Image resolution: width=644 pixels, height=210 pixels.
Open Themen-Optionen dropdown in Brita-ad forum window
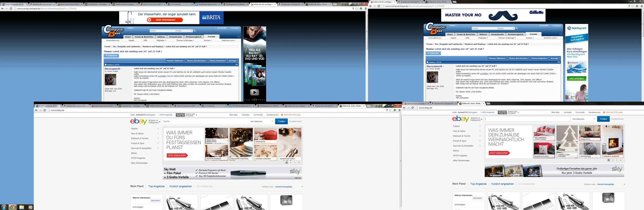point(175,61)
